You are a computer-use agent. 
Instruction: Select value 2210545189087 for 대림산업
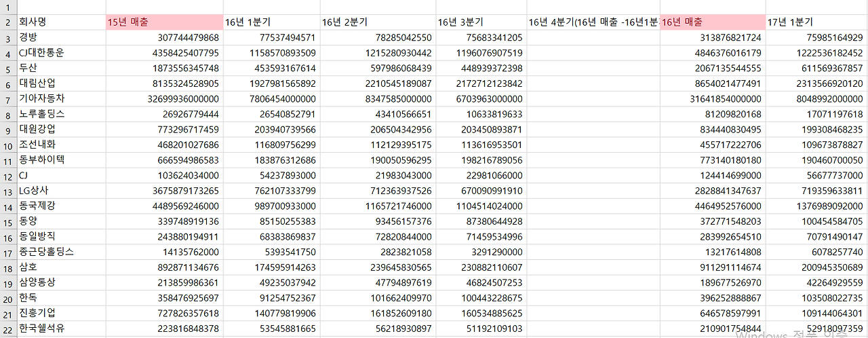point(378,83)
